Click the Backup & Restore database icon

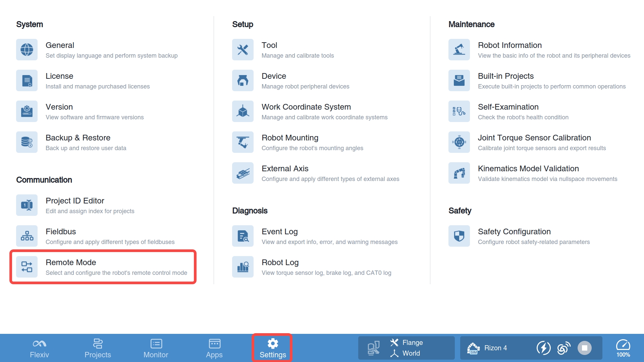click(27, 142)
